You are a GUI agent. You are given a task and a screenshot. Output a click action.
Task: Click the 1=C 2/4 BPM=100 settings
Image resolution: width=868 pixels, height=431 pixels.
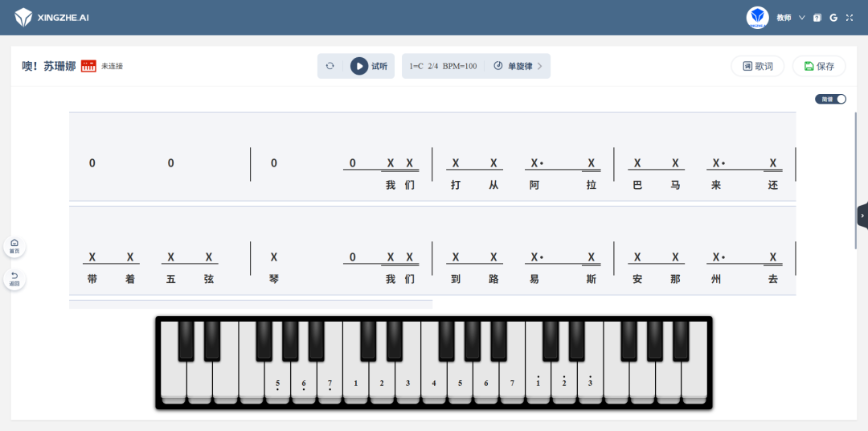pyautogui.click(x=443, y=66)
